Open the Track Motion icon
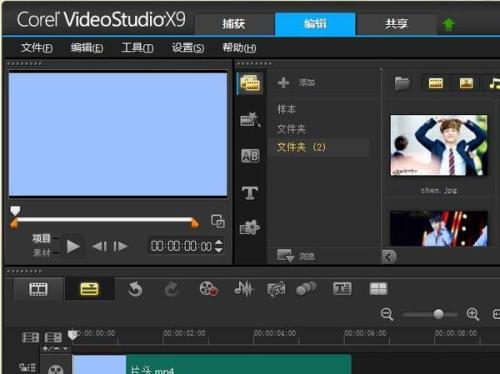 [306, 288]
